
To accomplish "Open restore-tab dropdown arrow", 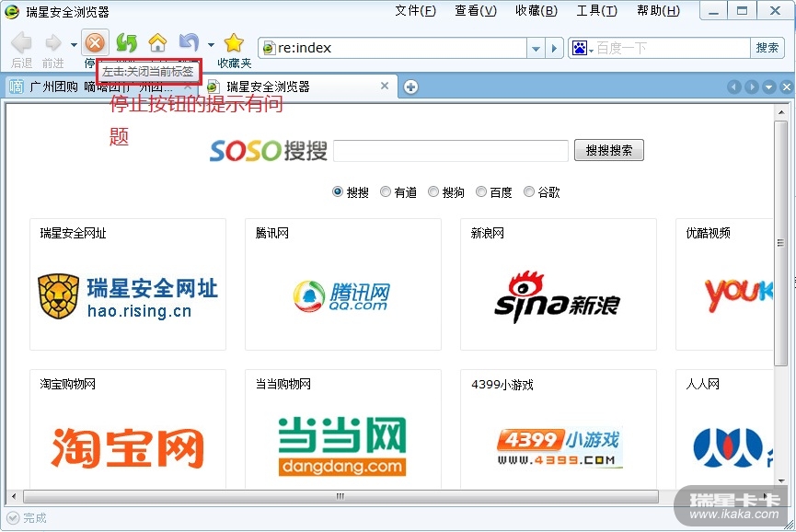I will (x=211, y=45).
